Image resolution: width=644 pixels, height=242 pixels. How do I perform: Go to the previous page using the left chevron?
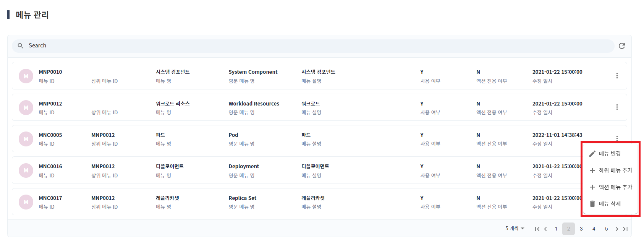click(545, 229)
